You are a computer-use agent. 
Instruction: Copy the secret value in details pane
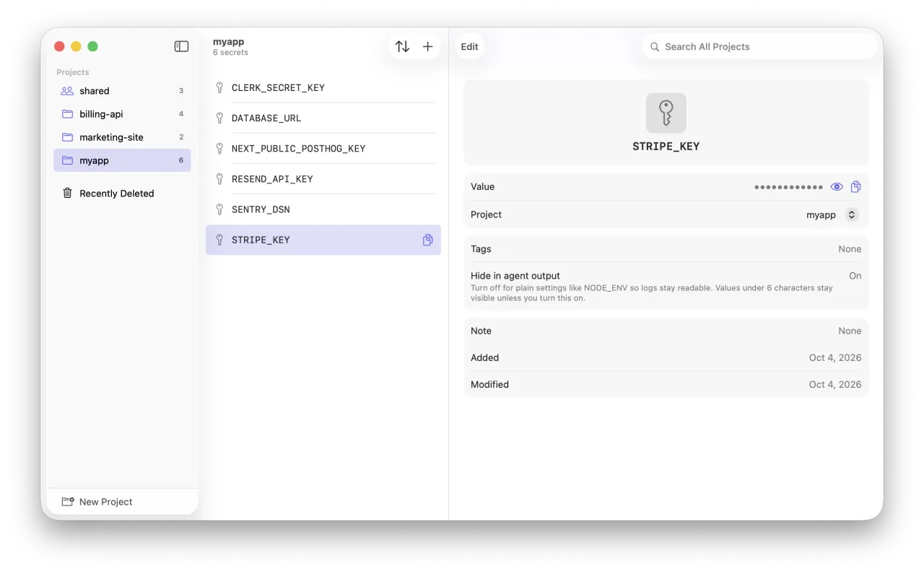point(855,186)
